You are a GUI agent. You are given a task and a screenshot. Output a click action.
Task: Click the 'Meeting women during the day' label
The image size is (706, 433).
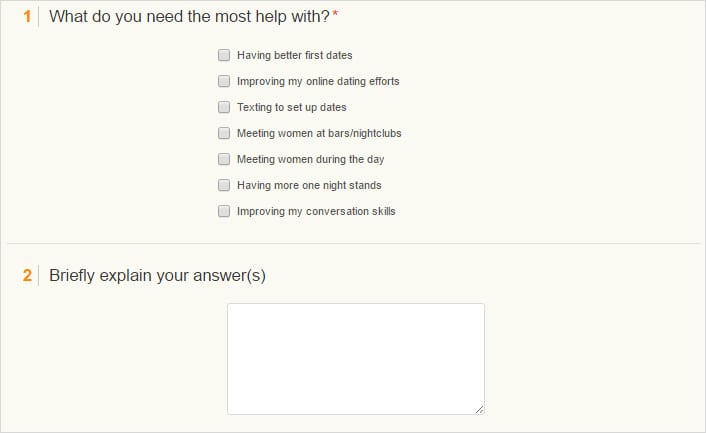click(x=311, y=159)
